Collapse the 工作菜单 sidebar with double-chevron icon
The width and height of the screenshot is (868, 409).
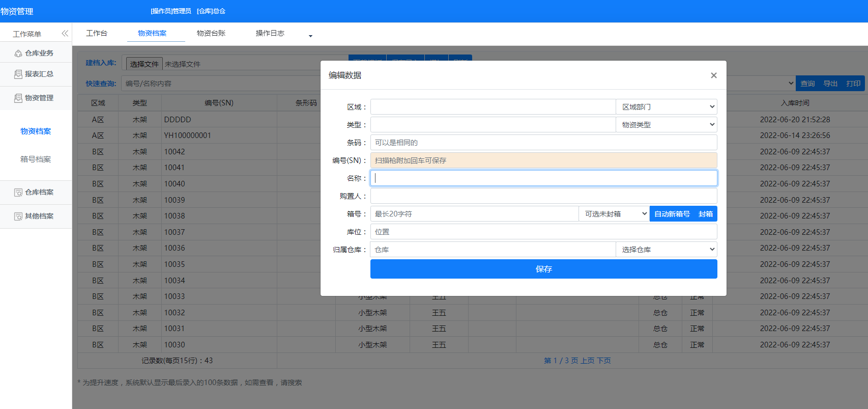pyautogui.click(x=65, y=34)
